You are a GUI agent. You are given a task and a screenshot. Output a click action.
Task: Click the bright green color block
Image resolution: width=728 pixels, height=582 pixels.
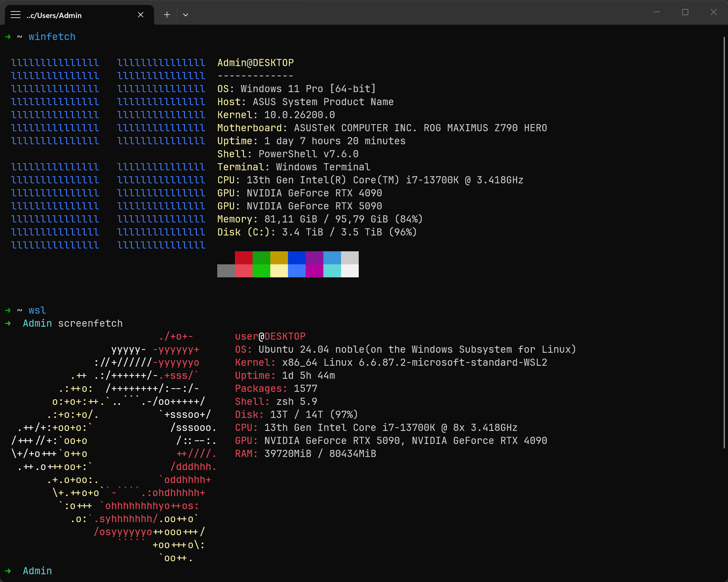click(x=261, y=271)
